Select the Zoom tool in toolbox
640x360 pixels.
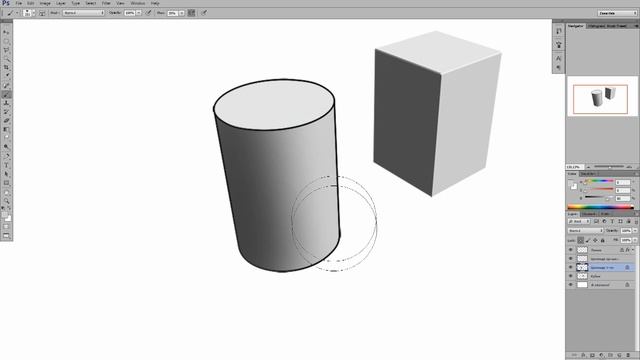[x=6, y=201]
